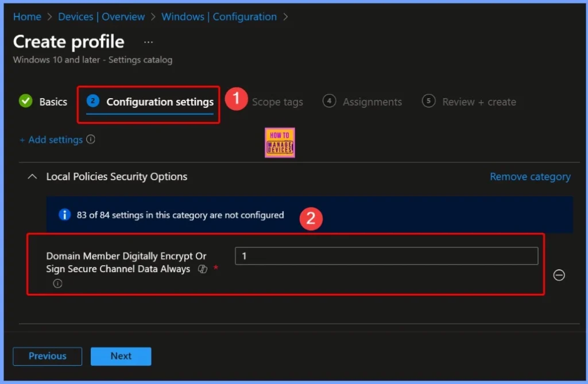Screen dimensions: 588x384
Task: Remove the setting using the minus circle icon
Action: (559, 275)
